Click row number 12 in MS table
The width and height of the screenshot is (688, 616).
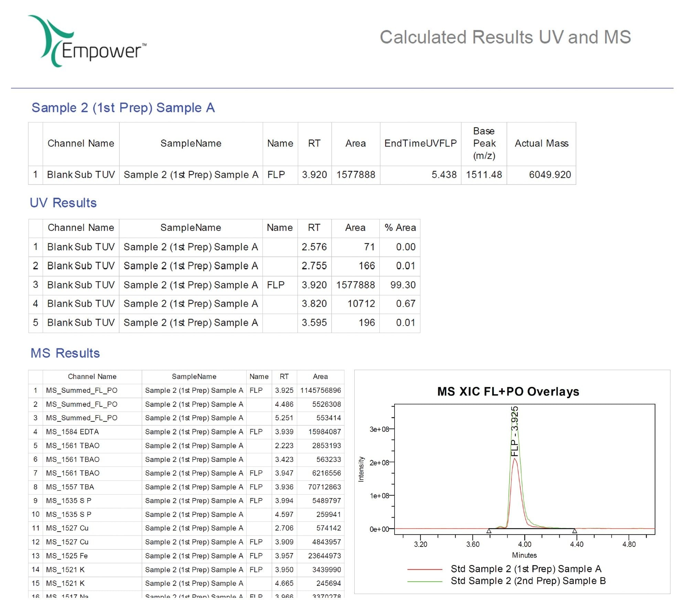[35, 542]
